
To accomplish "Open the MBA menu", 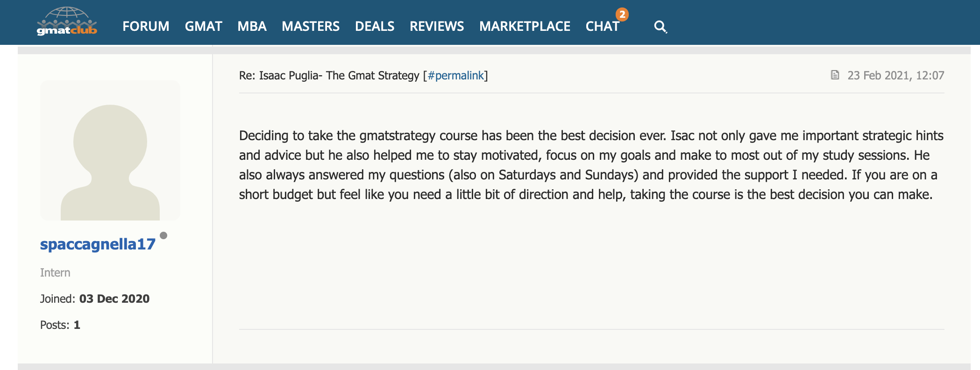I will [252, 26].
